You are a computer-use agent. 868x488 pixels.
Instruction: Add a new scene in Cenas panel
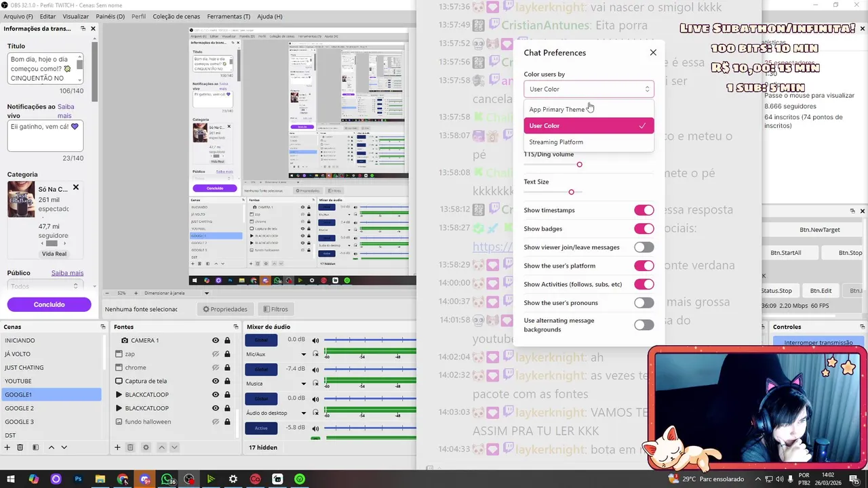pyautogui.click(x=7, y=447)
